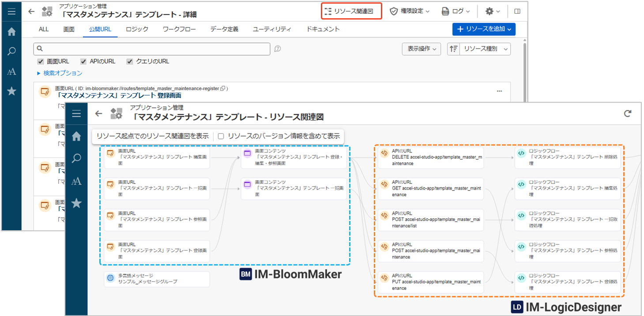Click the リソース関連図 button
Viewport: 644px width, 316px height.
click(351, 11)
